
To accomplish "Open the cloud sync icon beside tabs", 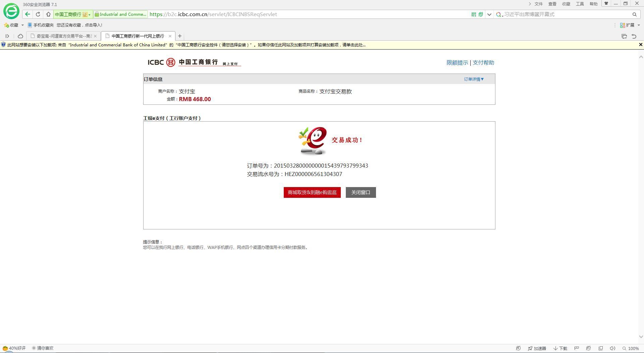I will pos(20,36).
